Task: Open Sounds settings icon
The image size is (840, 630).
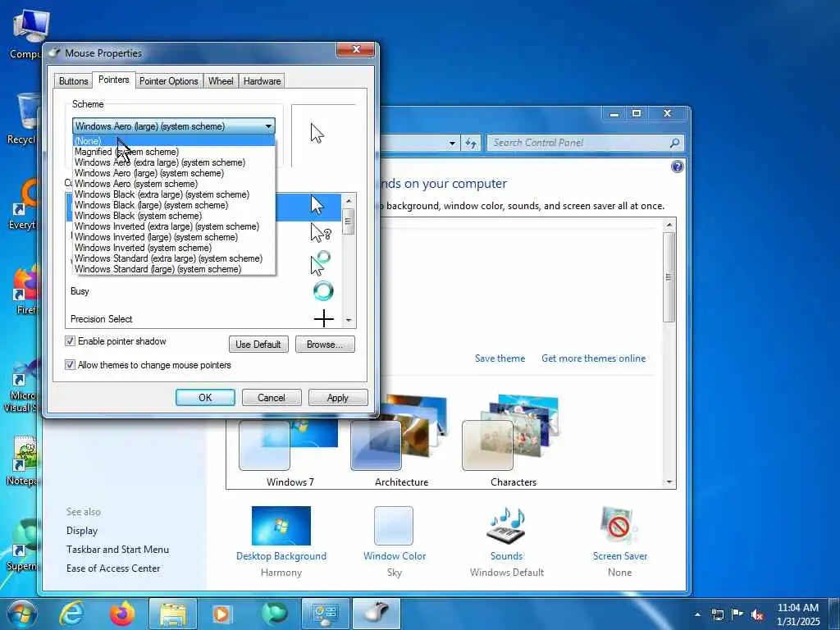Action: tap(506, 526)
